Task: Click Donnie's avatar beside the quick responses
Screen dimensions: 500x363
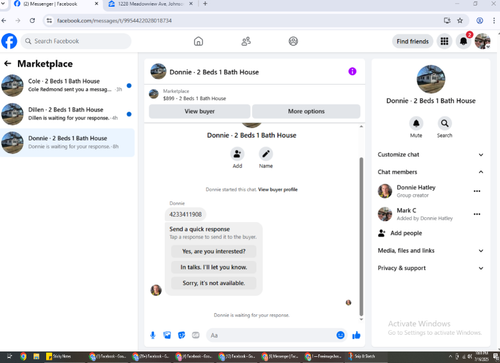Action: (156, 290)
